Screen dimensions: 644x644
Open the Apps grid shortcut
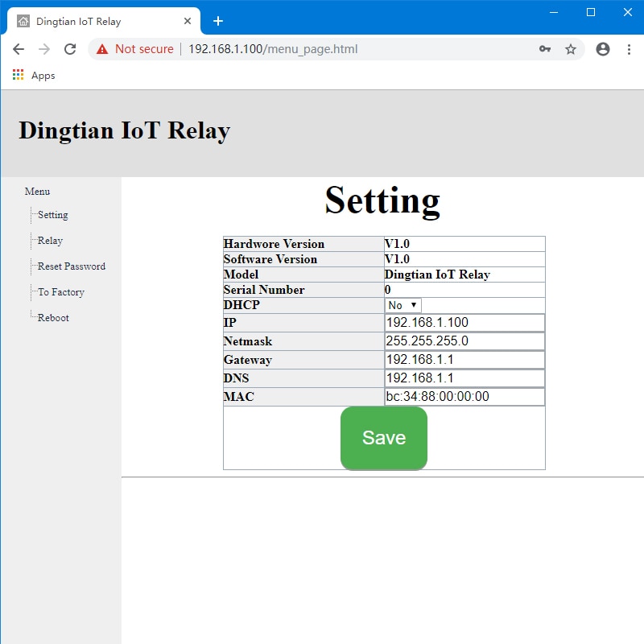click(x=34, y=75)
